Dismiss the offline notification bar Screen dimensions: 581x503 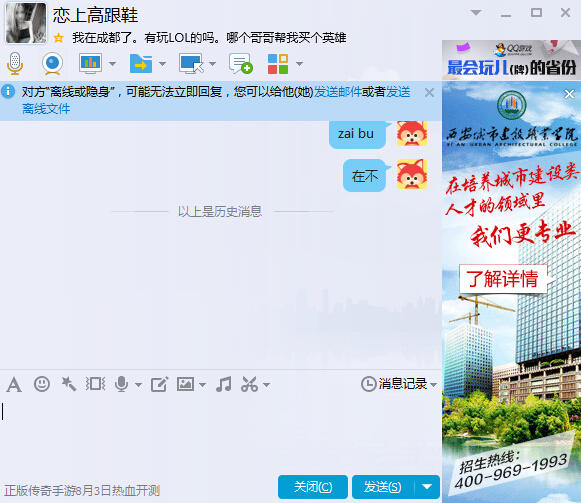[429, 92]
